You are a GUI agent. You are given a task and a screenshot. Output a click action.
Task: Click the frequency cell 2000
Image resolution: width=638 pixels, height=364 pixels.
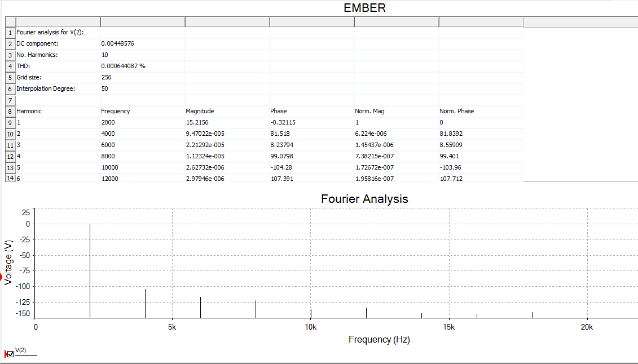click(143, 122)
